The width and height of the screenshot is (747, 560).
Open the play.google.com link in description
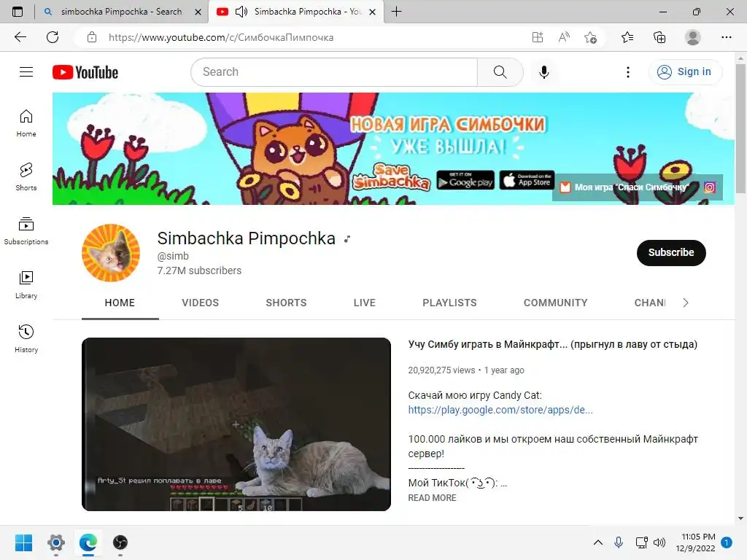[x=500, y=410]
